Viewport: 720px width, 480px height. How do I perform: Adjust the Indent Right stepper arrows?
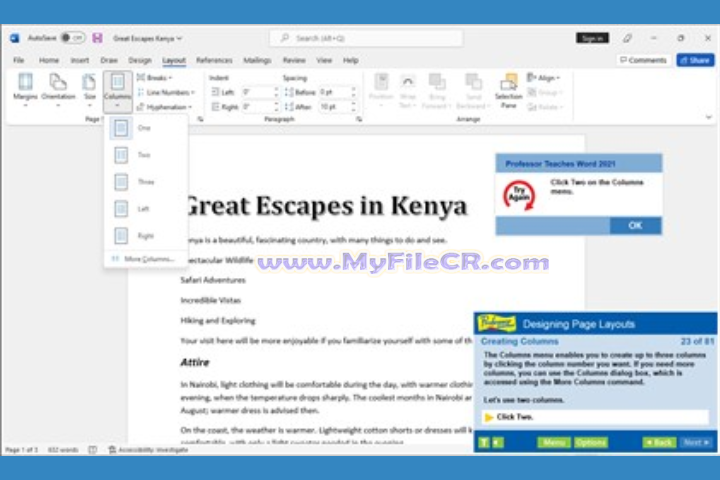[276, 107]
